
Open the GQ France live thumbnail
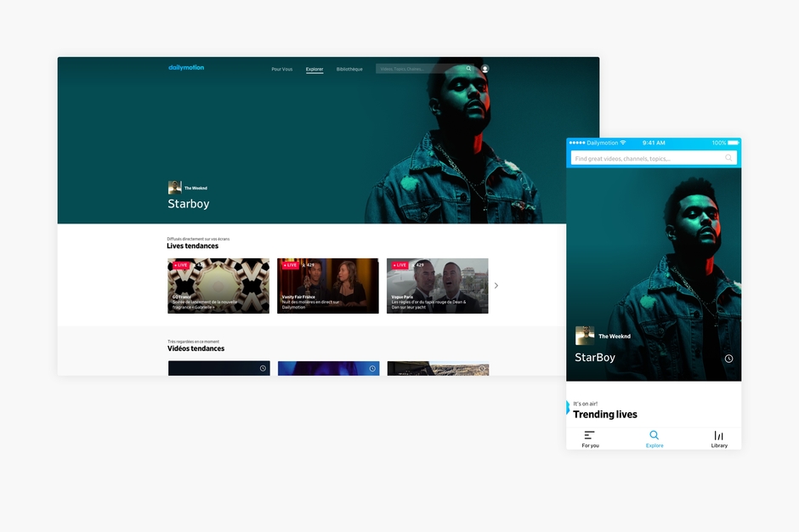[218, 286]
